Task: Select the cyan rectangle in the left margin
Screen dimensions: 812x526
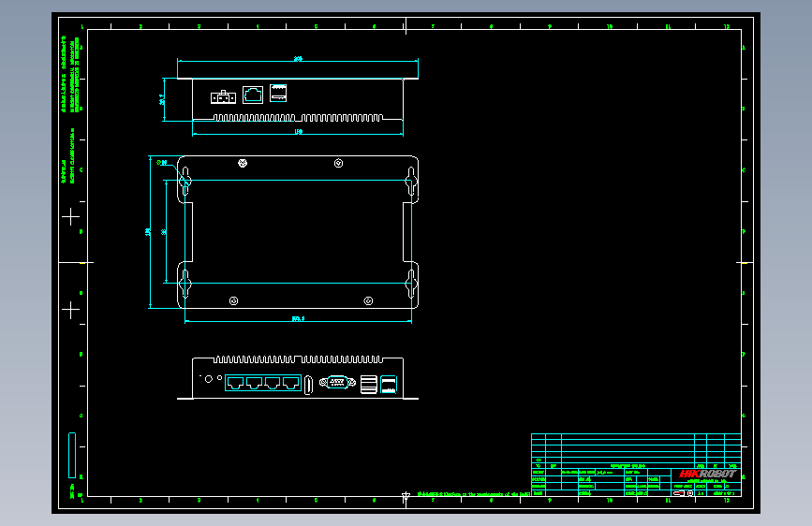Action: tap(72, 455)
